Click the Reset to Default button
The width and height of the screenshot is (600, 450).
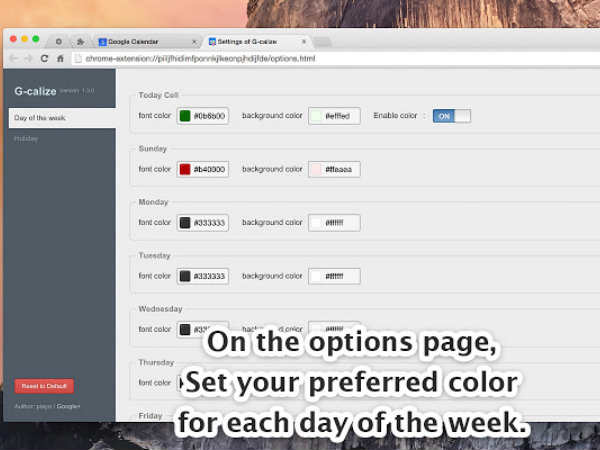pos(44,386)
